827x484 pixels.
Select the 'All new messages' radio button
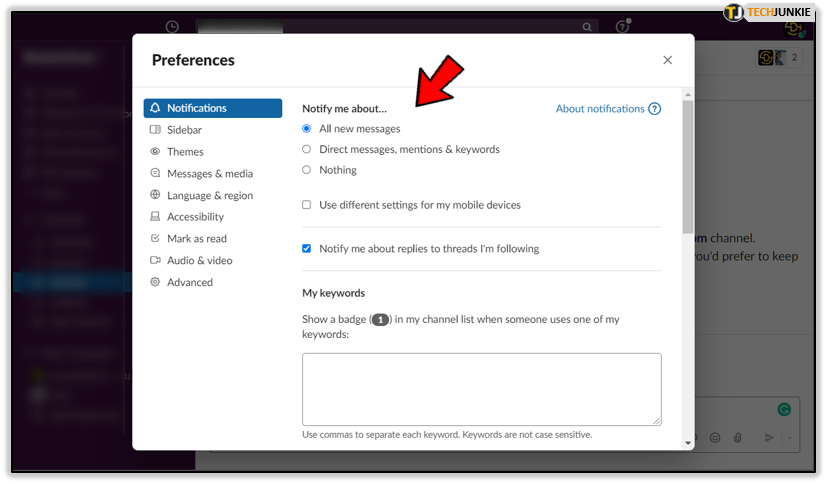(307, 129)
